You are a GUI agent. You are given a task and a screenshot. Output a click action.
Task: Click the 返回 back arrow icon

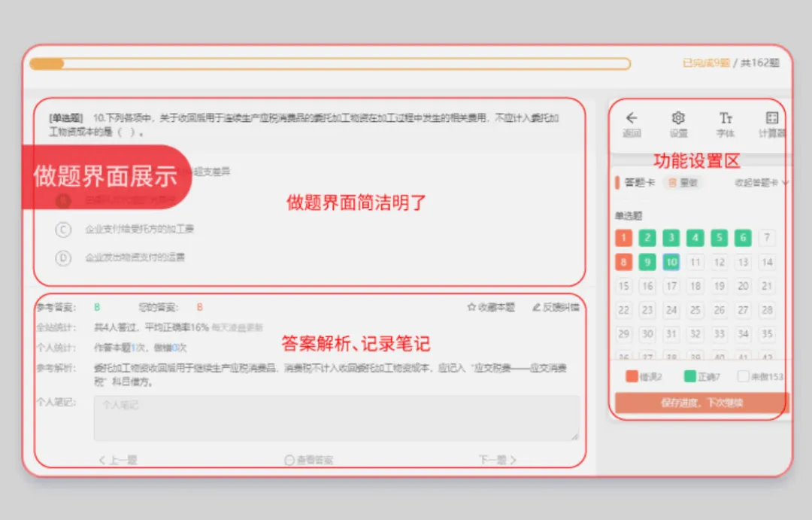coord(632,119)
